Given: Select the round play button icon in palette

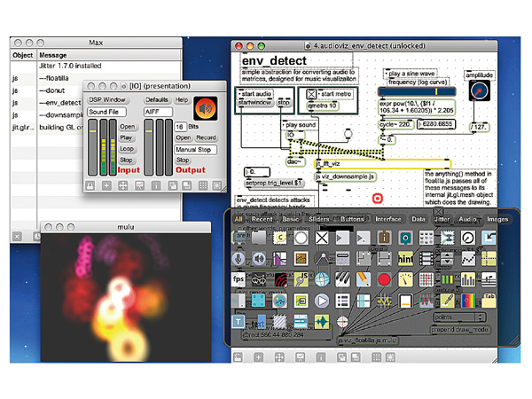Looking at the screenshot, I should tap(322, 301).
